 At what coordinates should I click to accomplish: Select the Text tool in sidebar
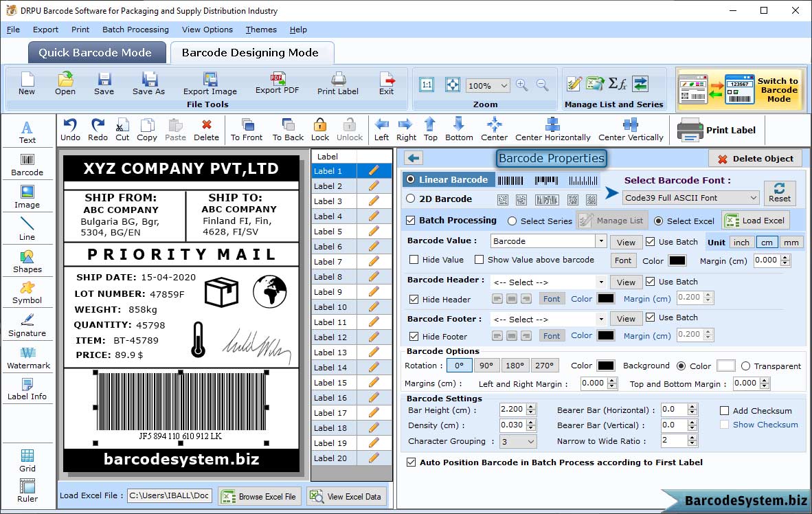27,132
